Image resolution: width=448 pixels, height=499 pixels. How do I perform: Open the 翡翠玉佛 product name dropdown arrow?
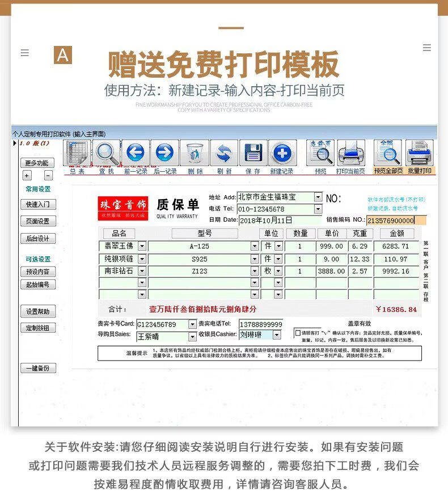click(142, 246)
